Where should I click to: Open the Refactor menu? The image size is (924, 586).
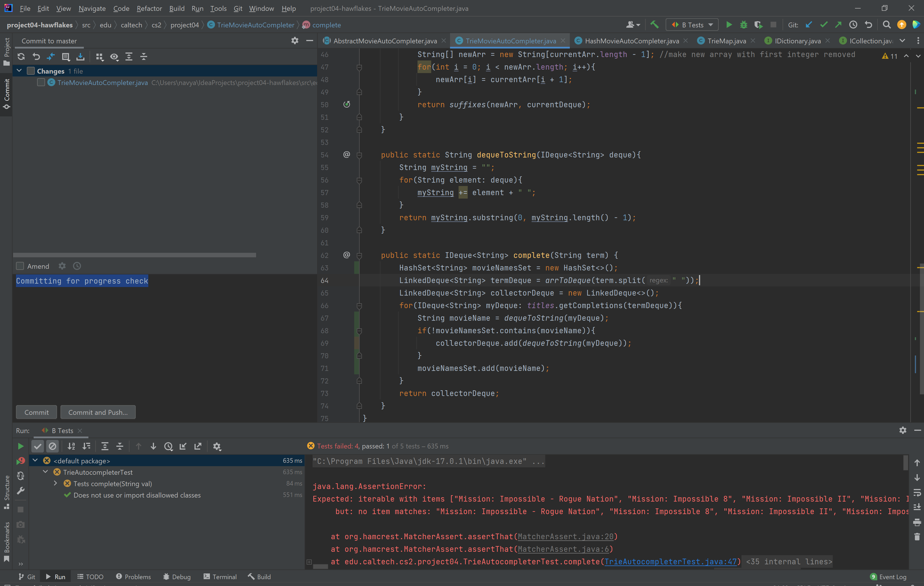point(149,9)
